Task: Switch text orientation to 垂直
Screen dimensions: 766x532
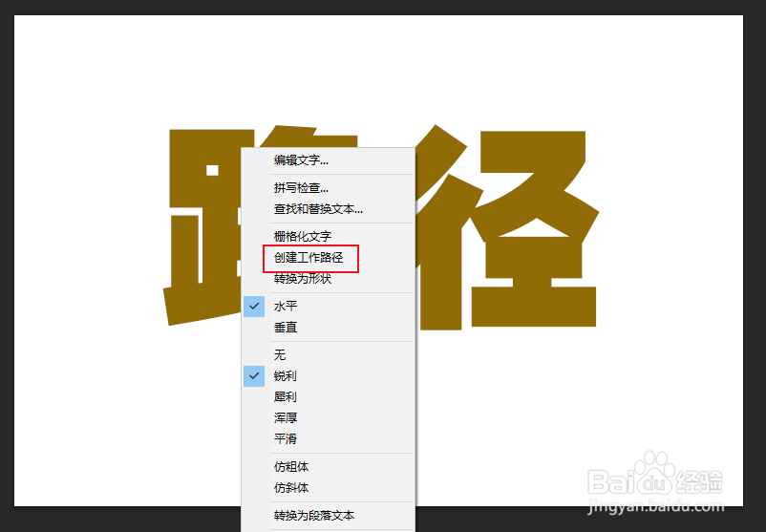Action: point(329,328)
